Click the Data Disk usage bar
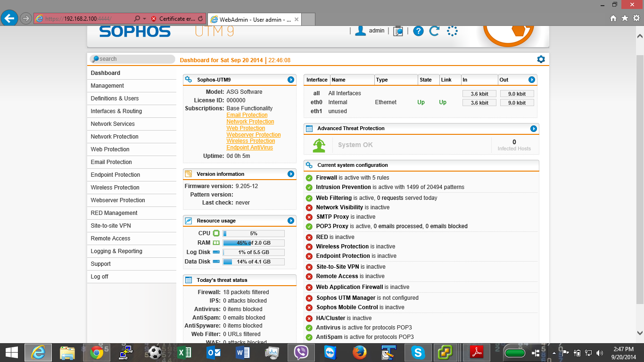 [254, 262]
